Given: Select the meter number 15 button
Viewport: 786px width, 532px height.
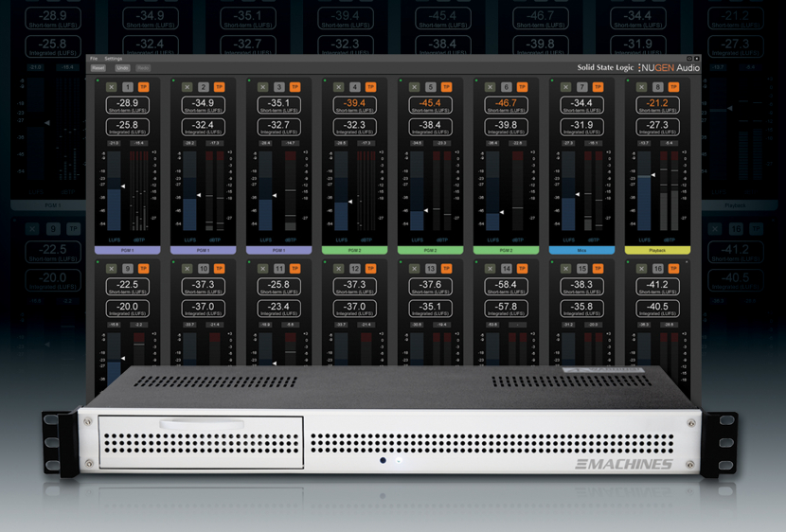Looking at the screenshot, I should tap(582, 269).
